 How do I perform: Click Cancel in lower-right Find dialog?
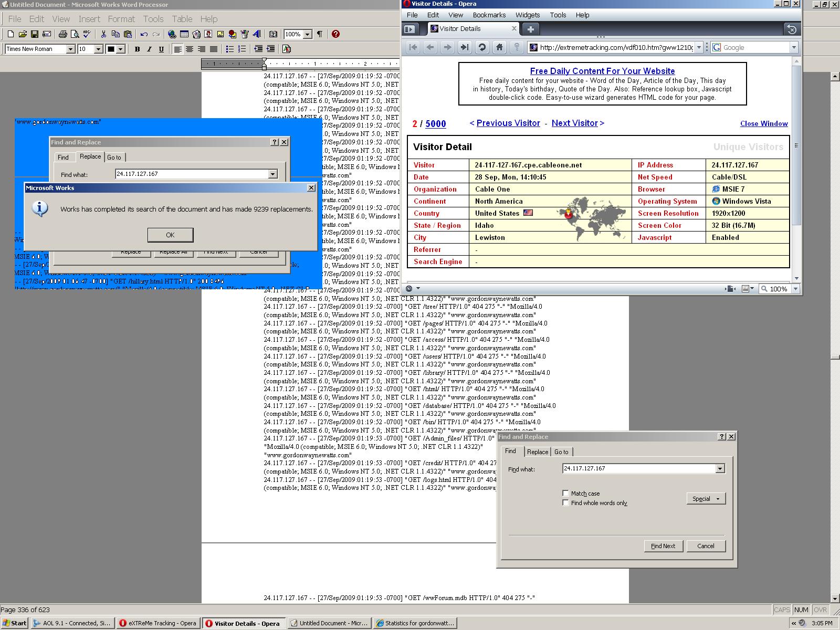click(706, 546)
